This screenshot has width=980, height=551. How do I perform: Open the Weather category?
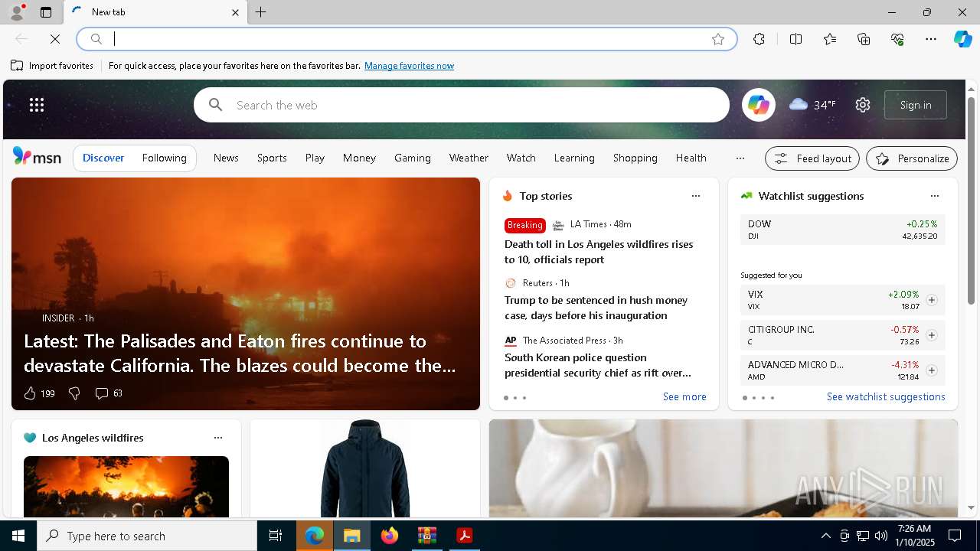[469, 158]
